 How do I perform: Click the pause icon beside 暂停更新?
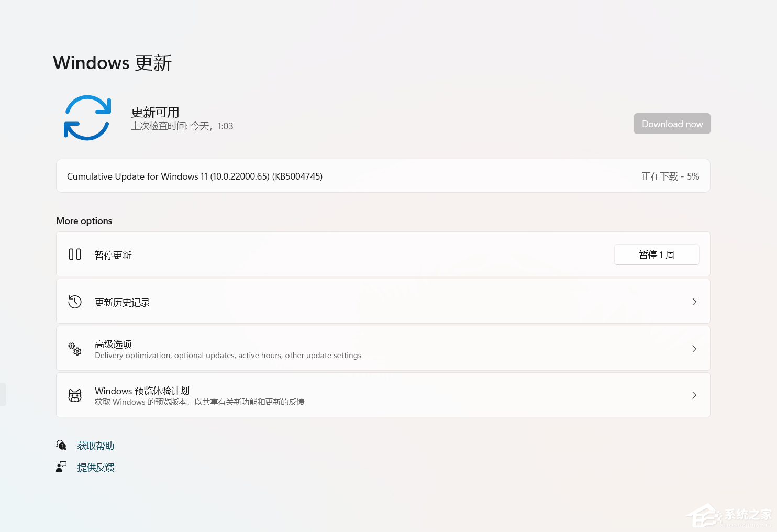(75, 254)
